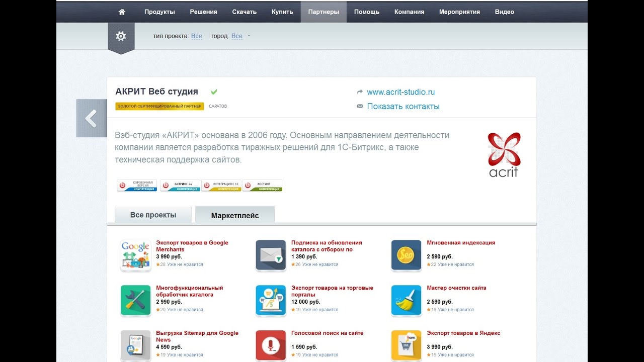644x362 pixels.
Task: Go to the home page icon
Action: point(122,12)
